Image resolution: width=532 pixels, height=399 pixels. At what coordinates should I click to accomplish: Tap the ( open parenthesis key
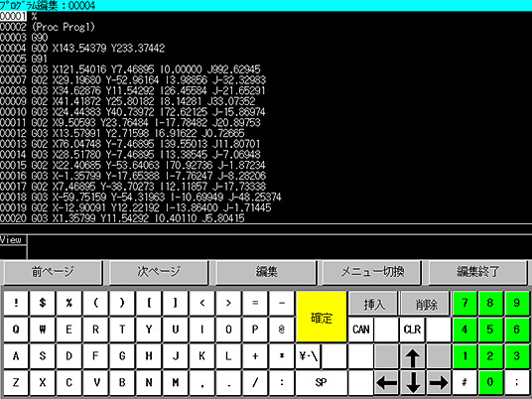(x=95, y=303)
